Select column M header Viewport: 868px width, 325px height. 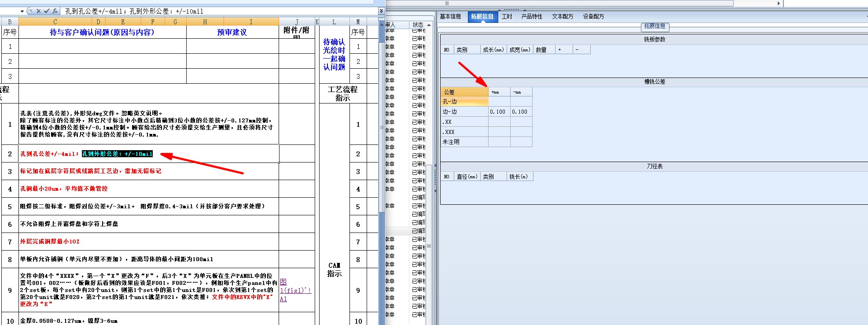pos(358,22)
